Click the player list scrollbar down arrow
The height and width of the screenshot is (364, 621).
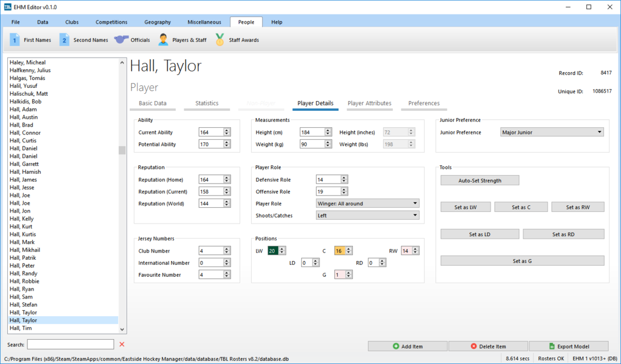(122, 329)
